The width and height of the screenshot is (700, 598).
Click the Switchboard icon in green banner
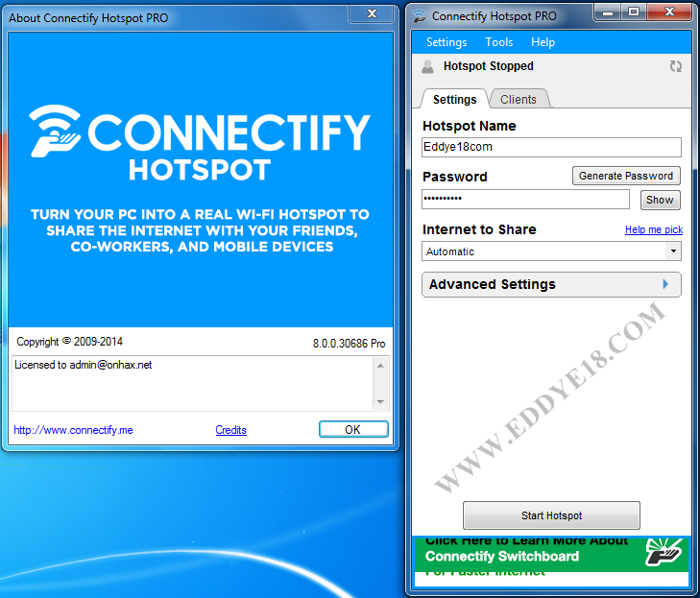pos(664,552)
